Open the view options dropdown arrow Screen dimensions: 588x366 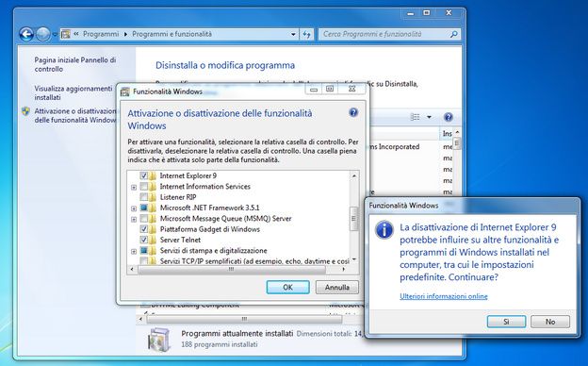pos(429,117)
